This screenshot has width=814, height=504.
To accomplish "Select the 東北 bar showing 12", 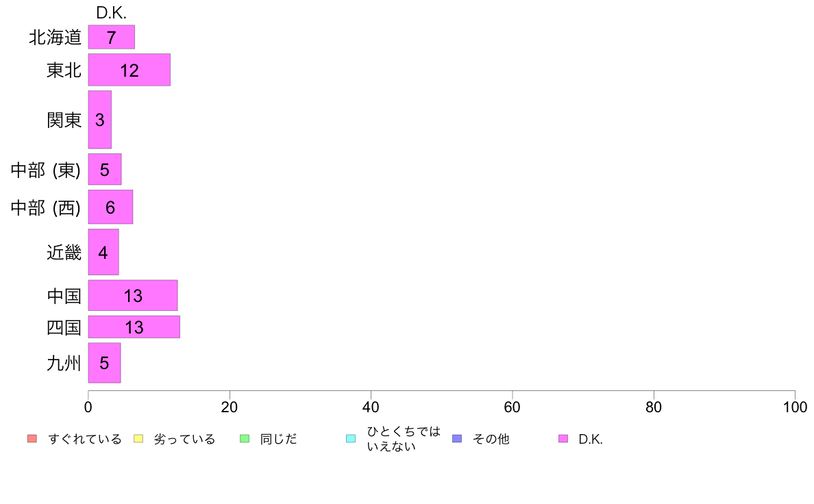I will 129,70.
